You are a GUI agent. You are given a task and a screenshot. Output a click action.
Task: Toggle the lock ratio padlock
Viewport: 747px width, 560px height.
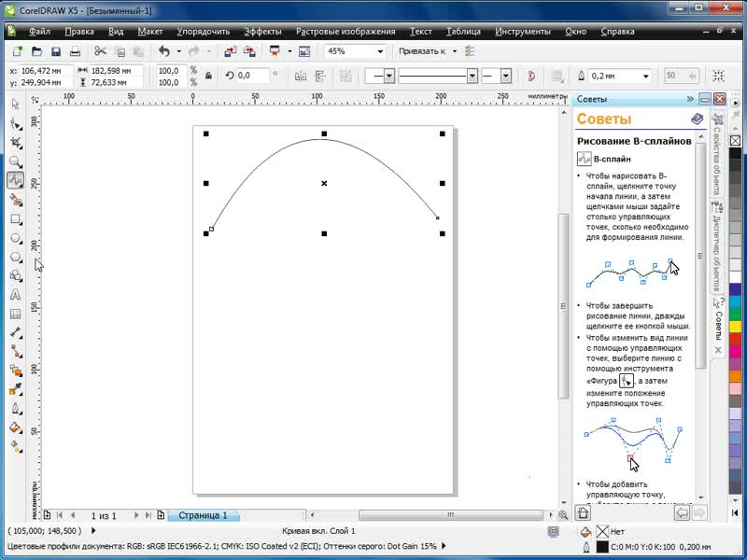(208, 76)
